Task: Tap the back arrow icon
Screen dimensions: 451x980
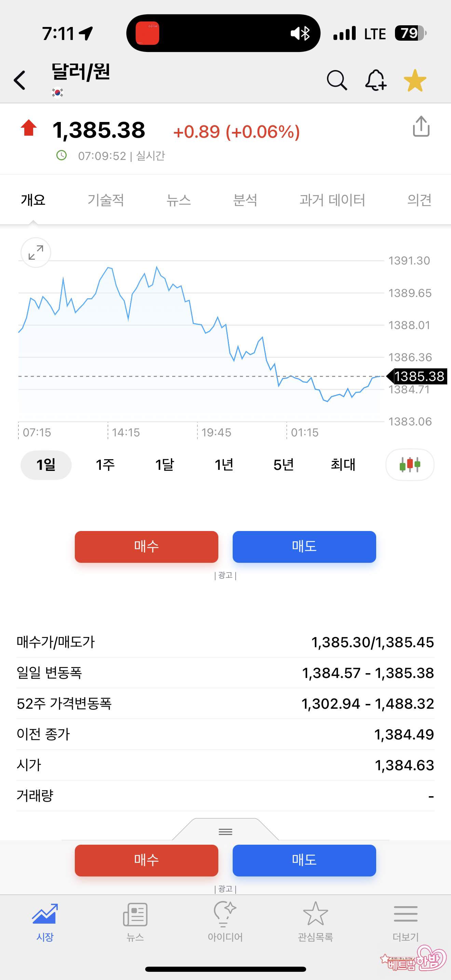Action: [x=20, y=80]
